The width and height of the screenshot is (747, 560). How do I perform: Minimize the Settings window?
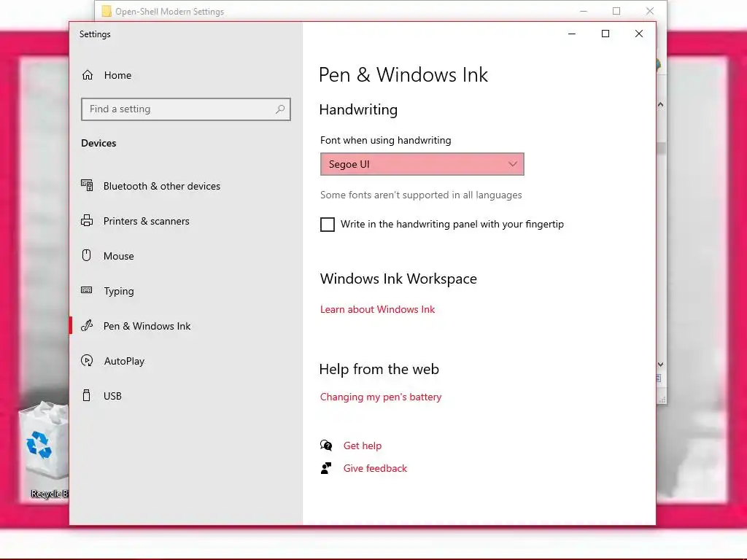[x=572, y=34]
